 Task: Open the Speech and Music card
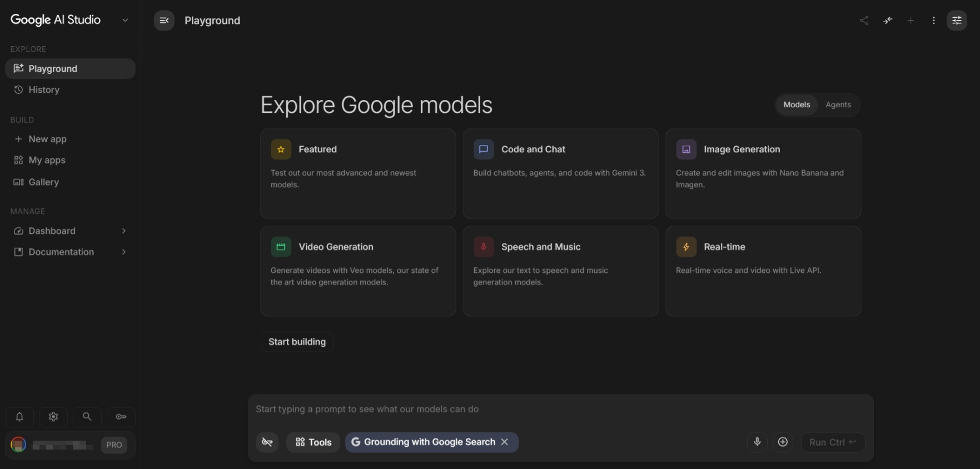point(561,271)
